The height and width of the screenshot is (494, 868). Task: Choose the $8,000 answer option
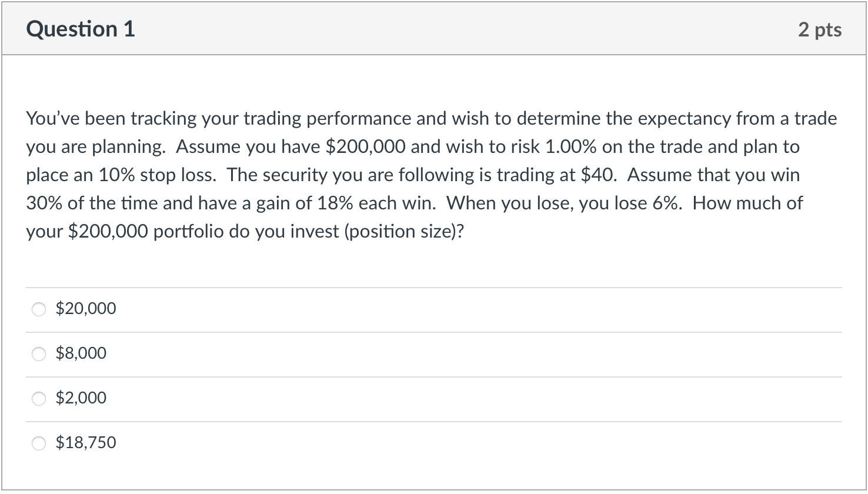[x=39, y=353]
